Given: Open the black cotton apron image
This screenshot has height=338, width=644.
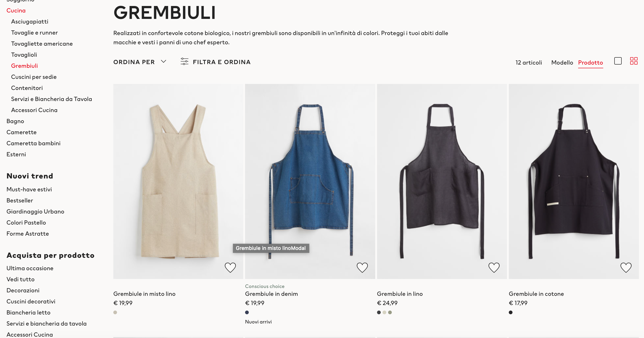Looking at the screenshot, I should click(574, 181).
